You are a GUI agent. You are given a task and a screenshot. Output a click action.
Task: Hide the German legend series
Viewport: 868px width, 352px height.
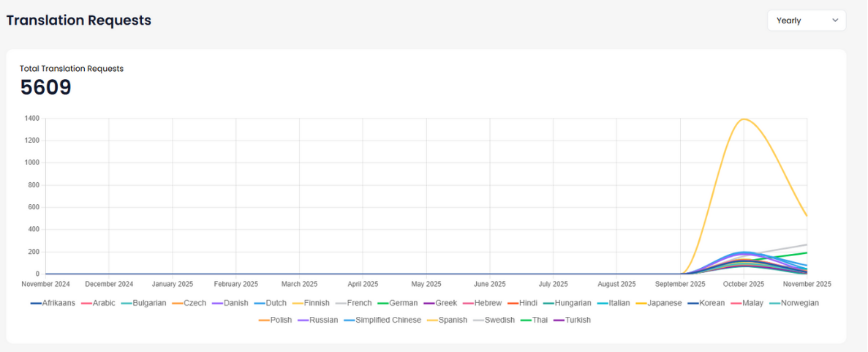point(397,303)
